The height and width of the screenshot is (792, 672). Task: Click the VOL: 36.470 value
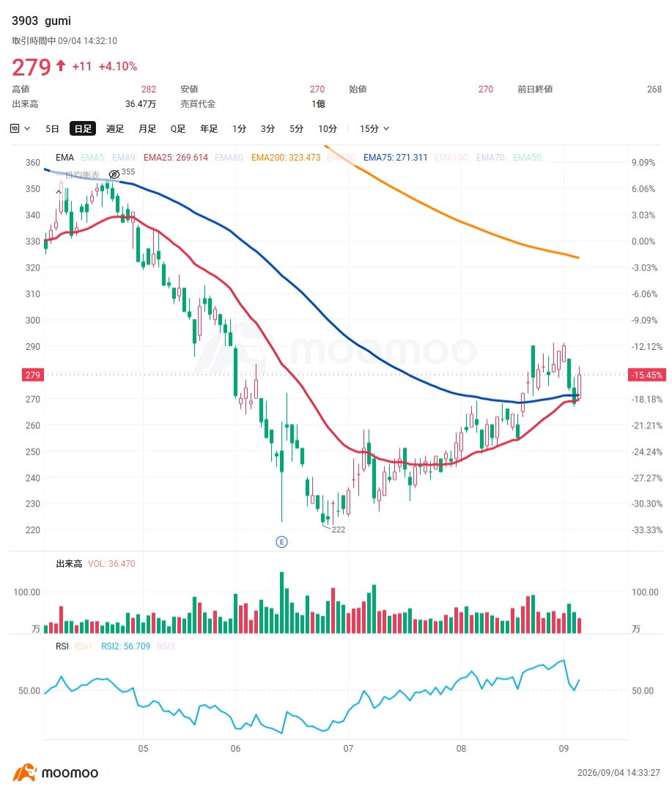[x=111, y=564]
